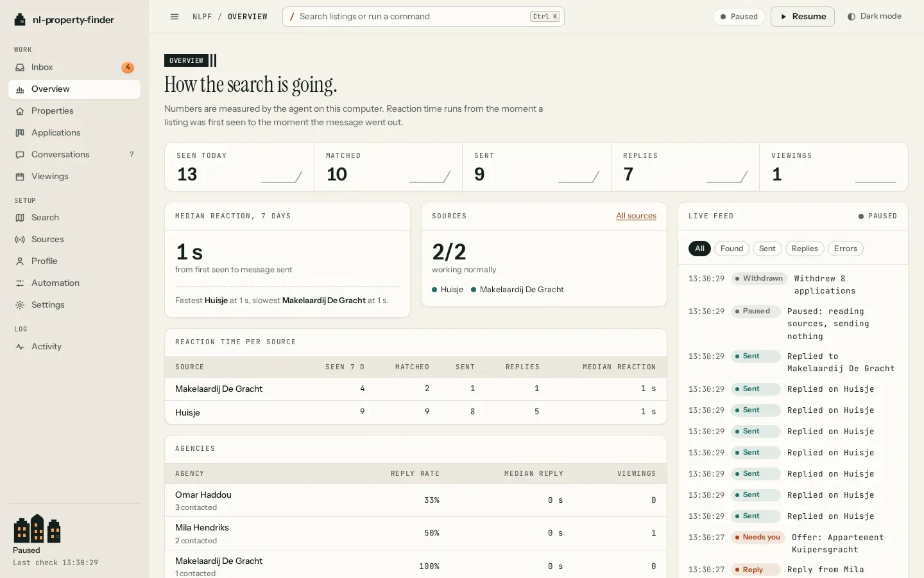The width and height of the screenshot is (924, 578).
Task: Select the Overview bar chart icon
Action: (20, 89)
